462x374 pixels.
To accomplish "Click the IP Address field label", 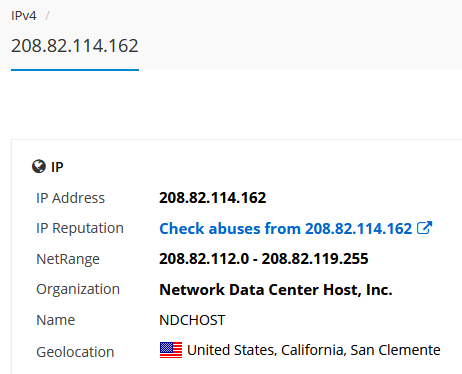I will click(x=70, y=198).
